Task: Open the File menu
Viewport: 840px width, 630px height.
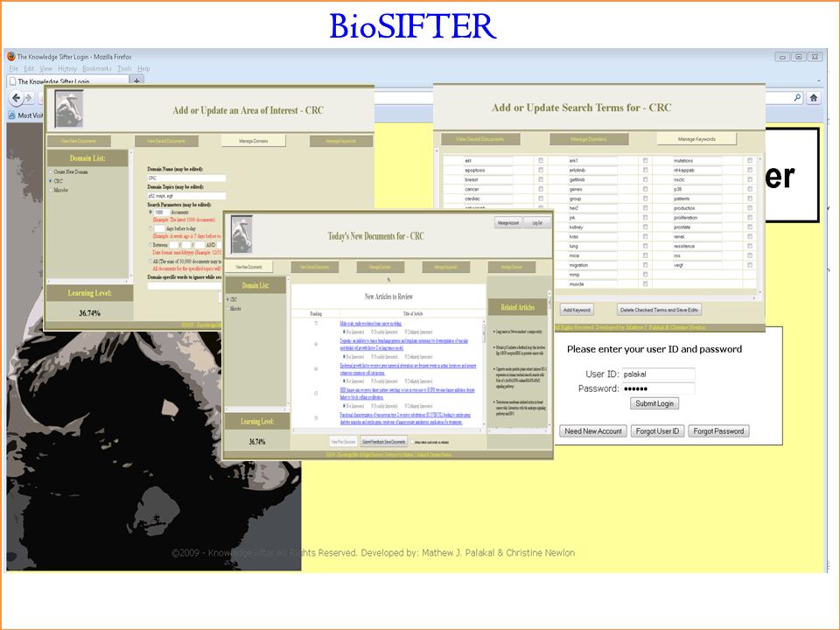Action: [14, 68]
